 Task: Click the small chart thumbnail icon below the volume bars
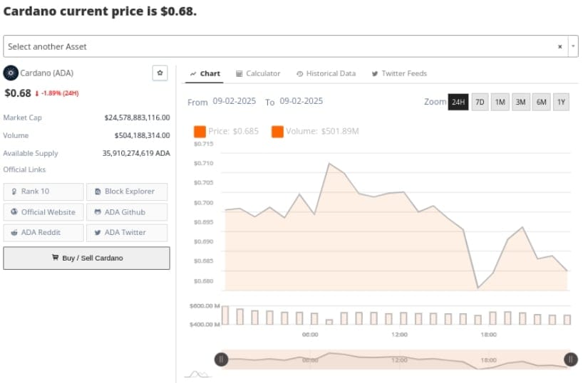click(197, 374)
